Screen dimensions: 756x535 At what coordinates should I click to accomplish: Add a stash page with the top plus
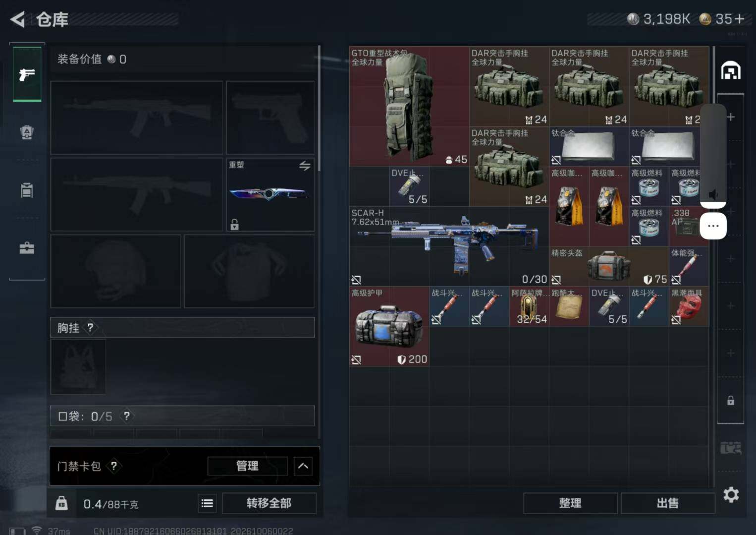(731, 117)
